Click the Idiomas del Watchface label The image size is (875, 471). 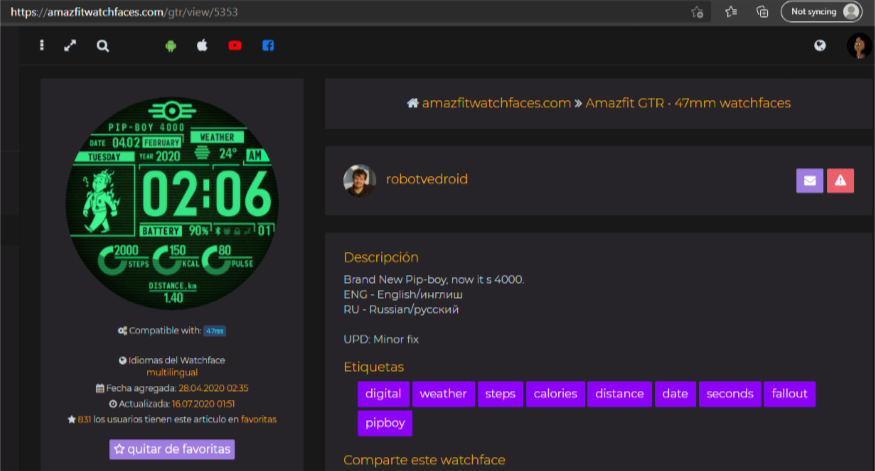[x=172, y=361]
